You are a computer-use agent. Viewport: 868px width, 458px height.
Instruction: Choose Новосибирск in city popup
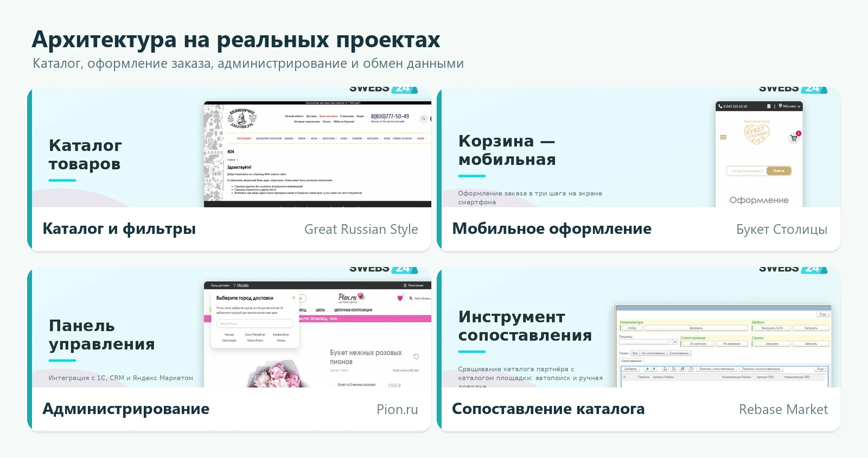click(x=255, y=340)
